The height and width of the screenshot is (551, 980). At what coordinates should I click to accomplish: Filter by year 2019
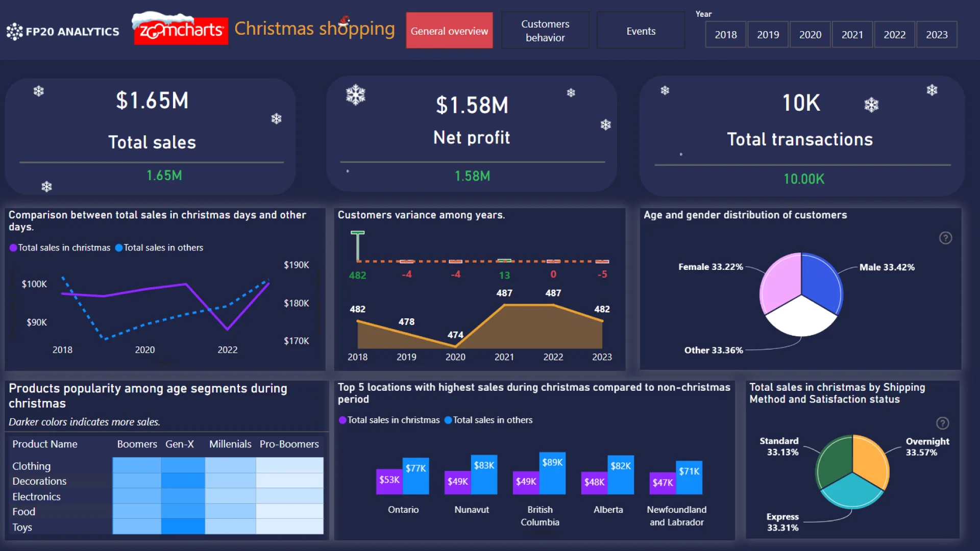[x=768, y=34]
